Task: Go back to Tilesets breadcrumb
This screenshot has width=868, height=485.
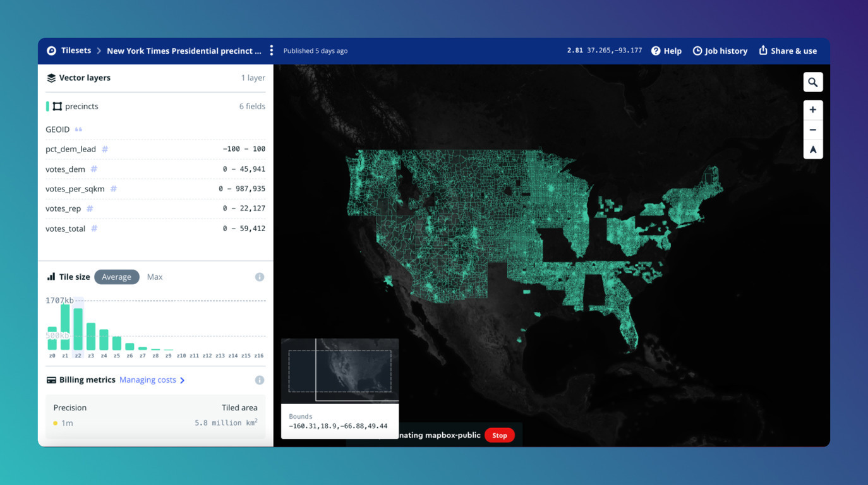Action: click(76, 51)
